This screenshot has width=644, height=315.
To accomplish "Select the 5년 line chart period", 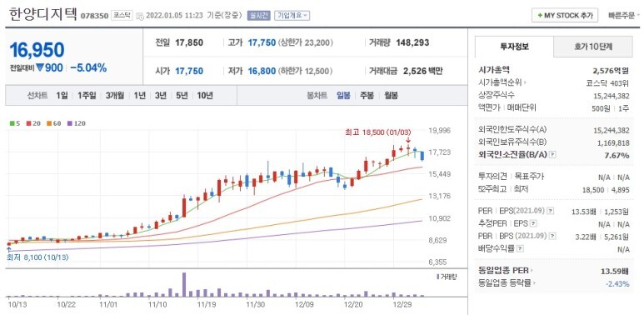I will pyautogui.click(x=182, y=96).
